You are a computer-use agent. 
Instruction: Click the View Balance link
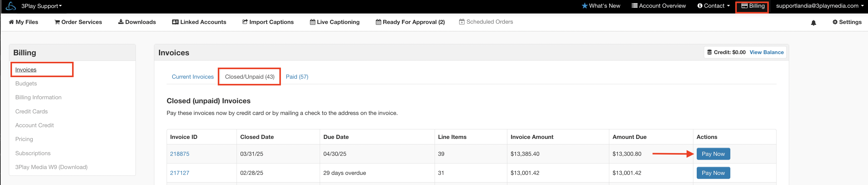click(767, 53)
